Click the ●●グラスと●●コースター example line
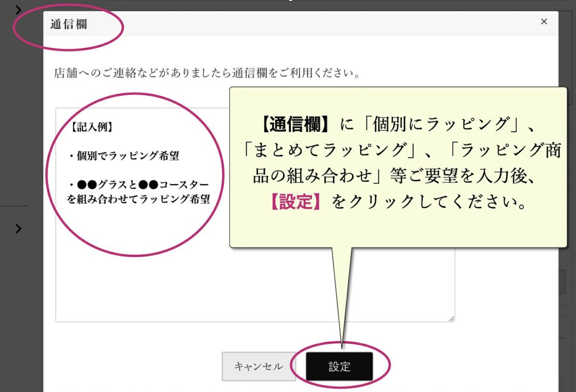 click(x=138, y=184)
